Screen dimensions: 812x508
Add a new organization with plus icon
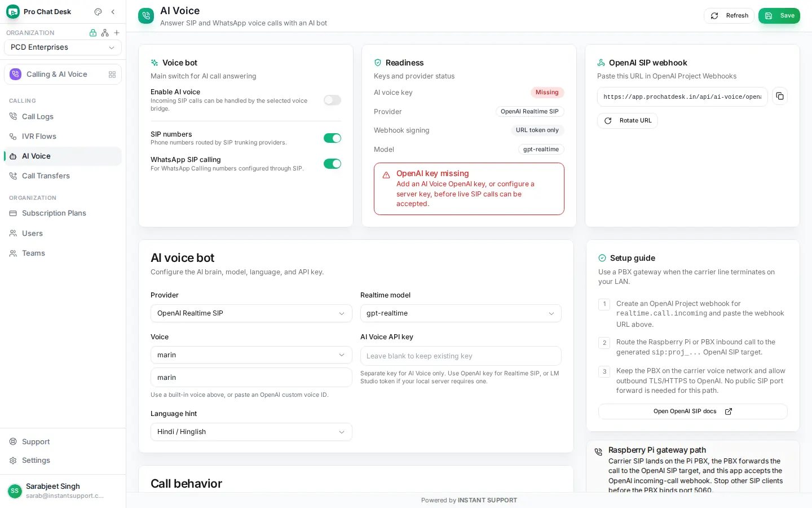pyautogui.click(x=117, y=33)
